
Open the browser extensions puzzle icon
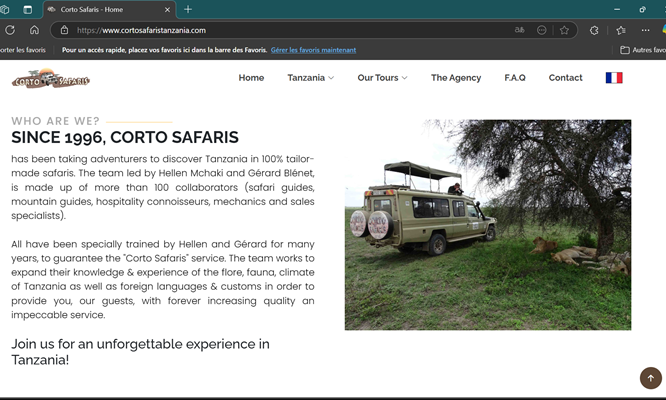click(594, 30)
